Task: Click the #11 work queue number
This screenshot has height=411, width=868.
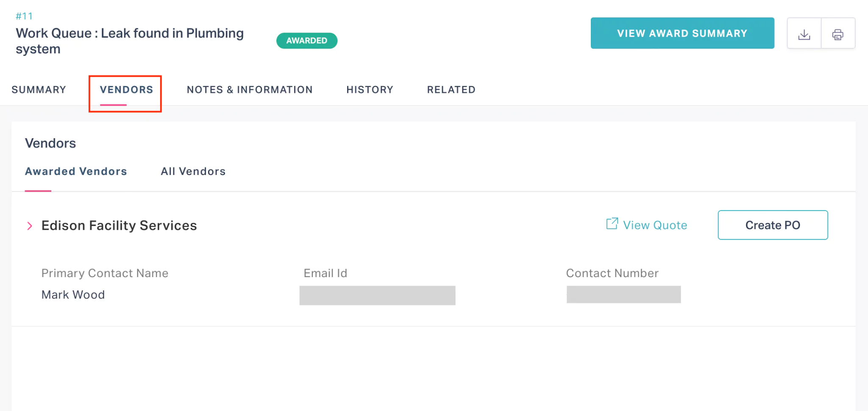Action: pyautogui.click(x=24, y=16)
